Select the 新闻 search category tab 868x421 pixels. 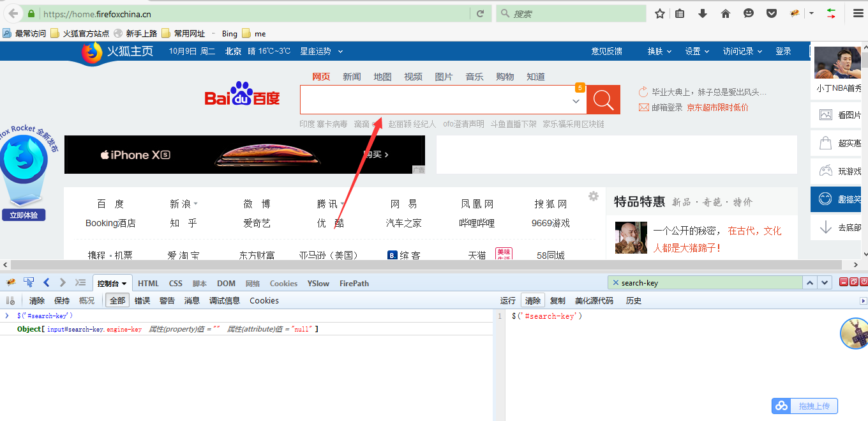pyautogui.click(x=352, y=77)
